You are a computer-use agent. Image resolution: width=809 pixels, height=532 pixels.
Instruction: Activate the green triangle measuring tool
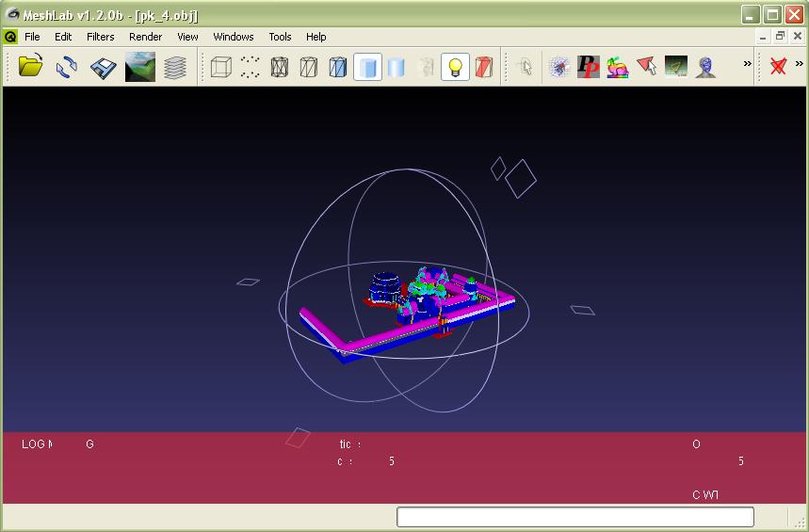click(x=676, y=67)
